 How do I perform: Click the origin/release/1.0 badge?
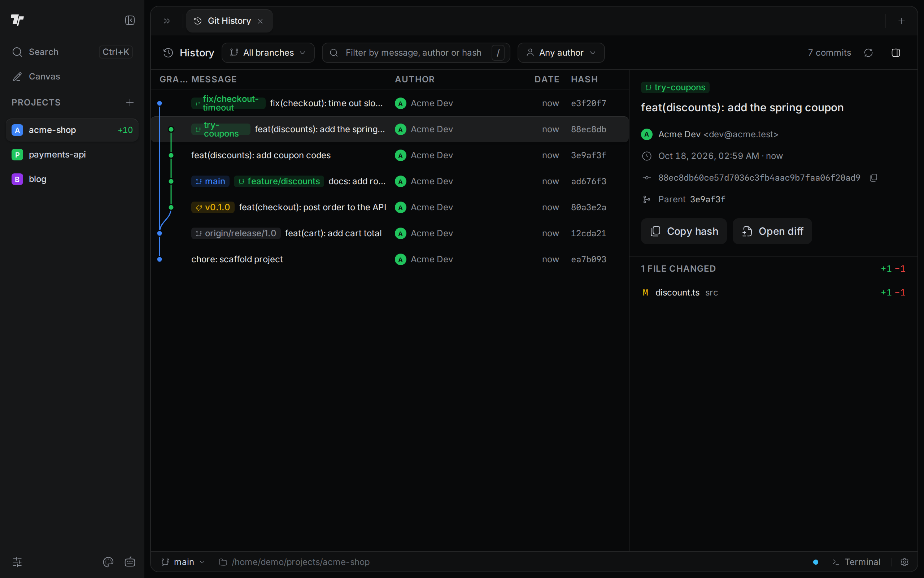tap(236, 233)
